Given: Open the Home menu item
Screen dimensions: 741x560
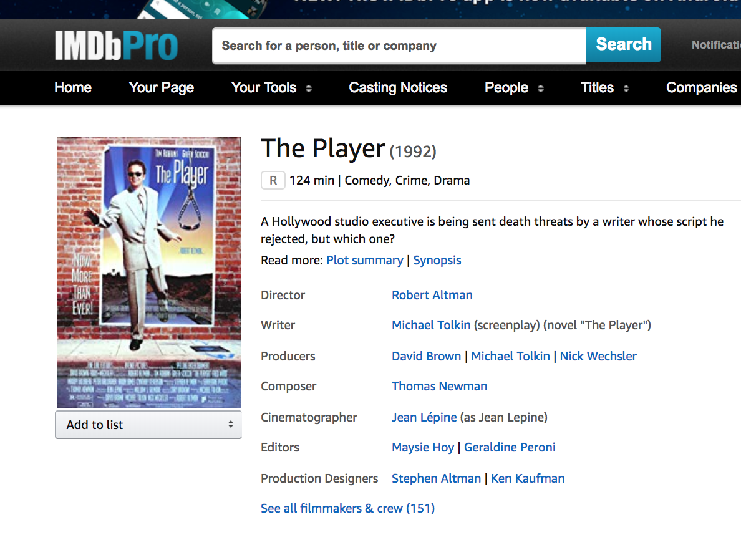Looking at the screenshot, I should 73,87.
